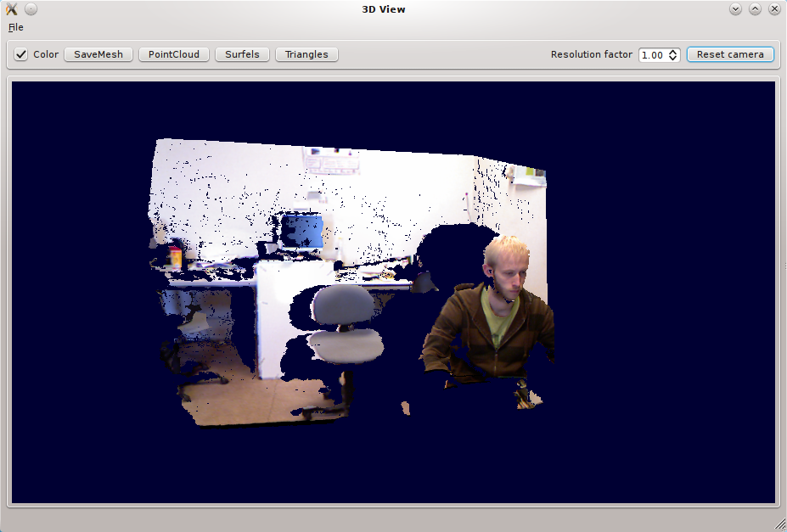This screenshot has width=787, height=532.
Task: Minimize the 3D View window
Action: pos(735,9)
